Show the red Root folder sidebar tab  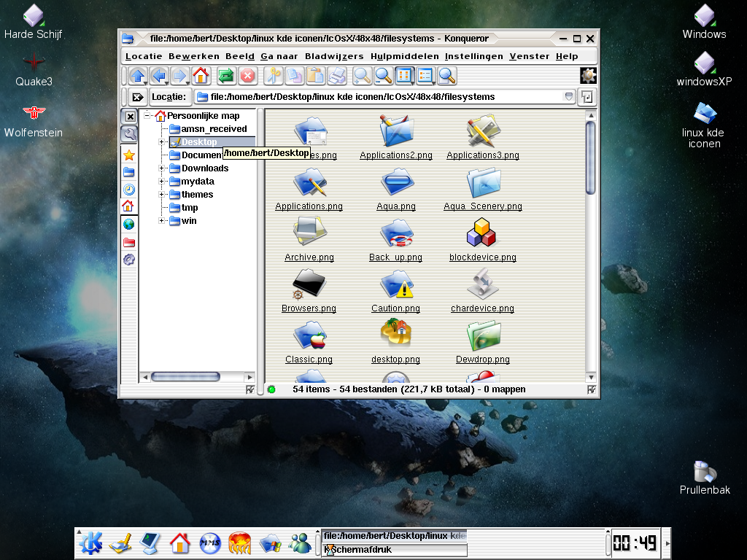(x=129, y=242)
